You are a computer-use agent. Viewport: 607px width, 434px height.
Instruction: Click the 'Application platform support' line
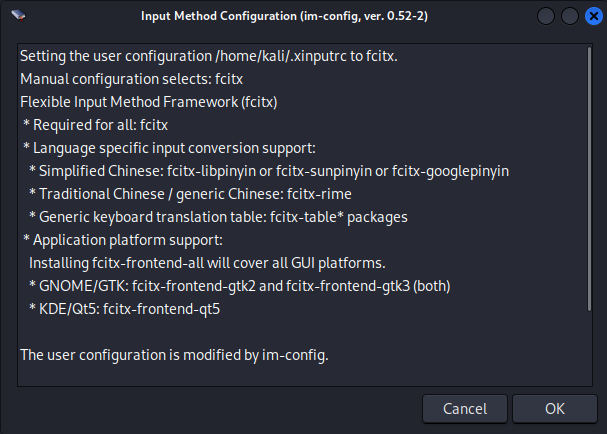pos(127,240)
